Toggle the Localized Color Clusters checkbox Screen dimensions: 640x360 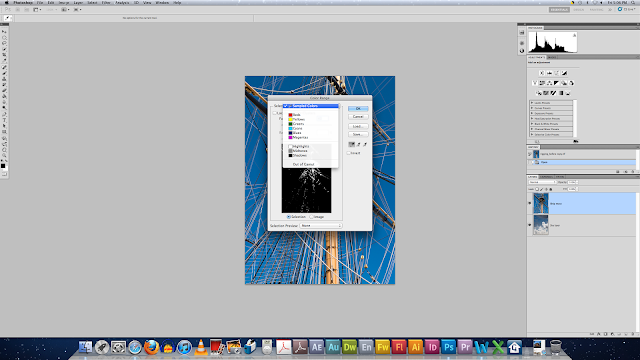pyautogui.click(x=275, y=113)
